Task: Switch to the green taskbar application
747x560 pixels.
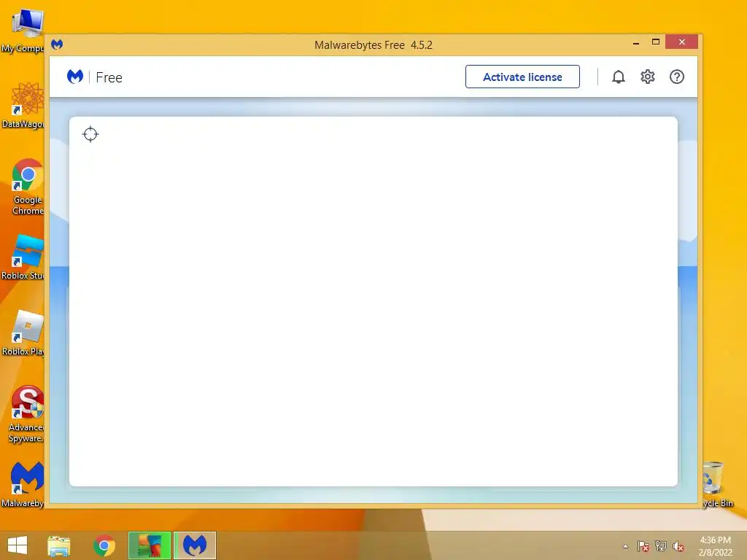Action: point(150,545)
